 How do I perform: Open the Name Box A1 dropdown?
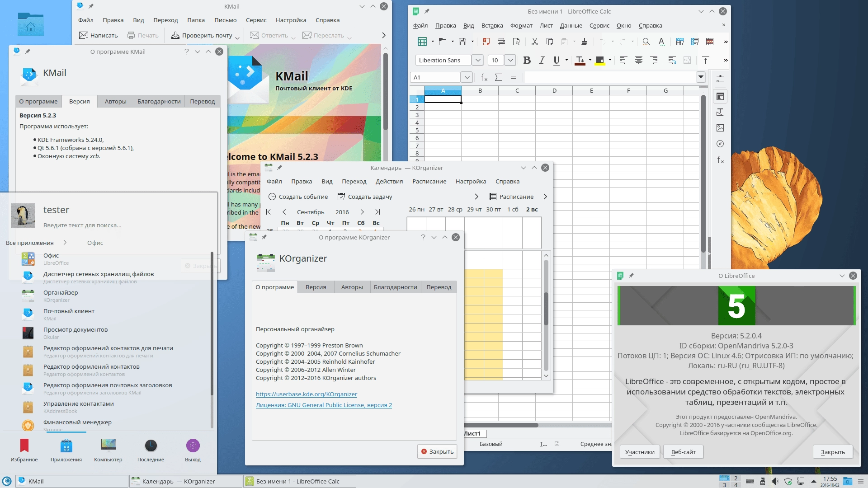click(x=467, y=77)
